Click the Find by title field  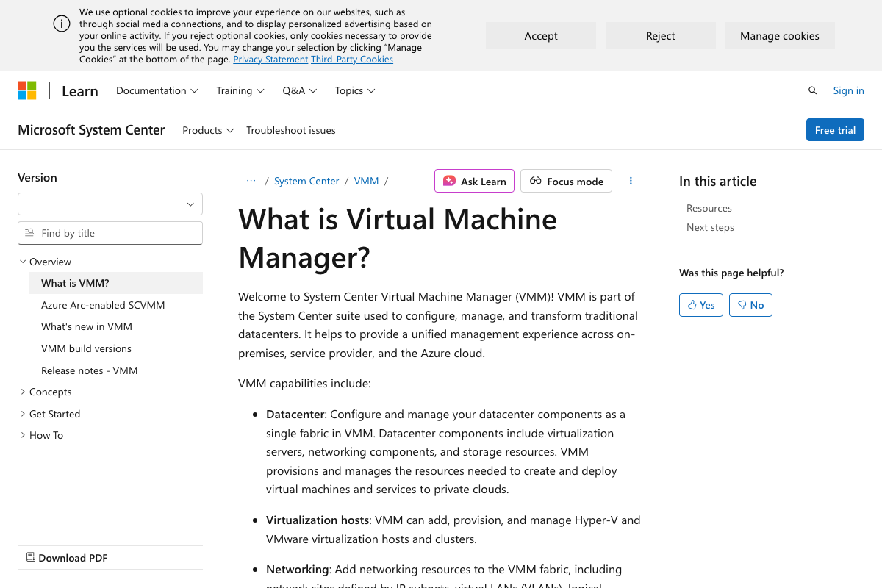(x=118, y=233)
